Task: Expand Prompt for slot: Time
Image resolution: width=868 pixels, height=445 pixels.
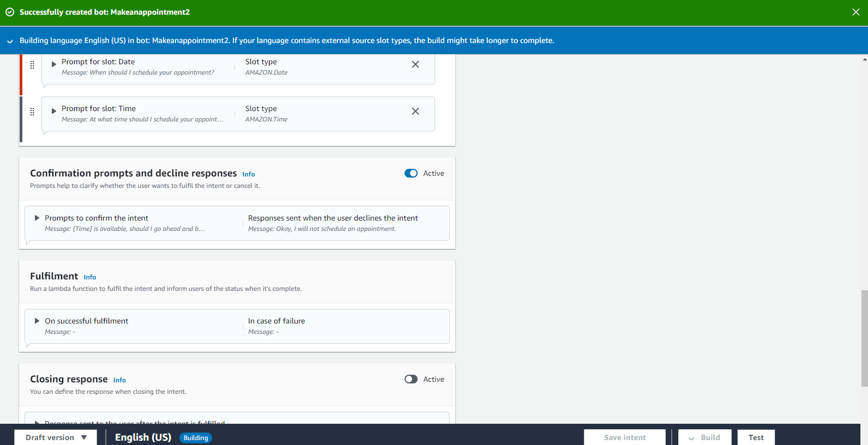Action: pos(54,111)
